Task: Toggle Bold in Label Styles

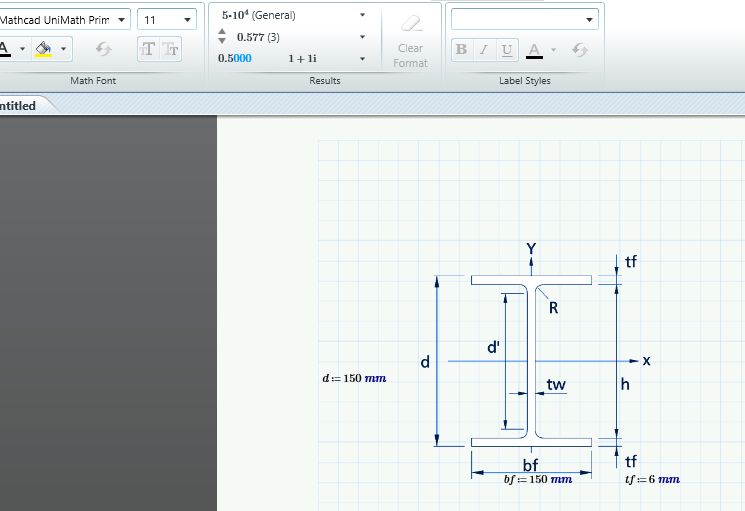Action: tap(461, 50)
